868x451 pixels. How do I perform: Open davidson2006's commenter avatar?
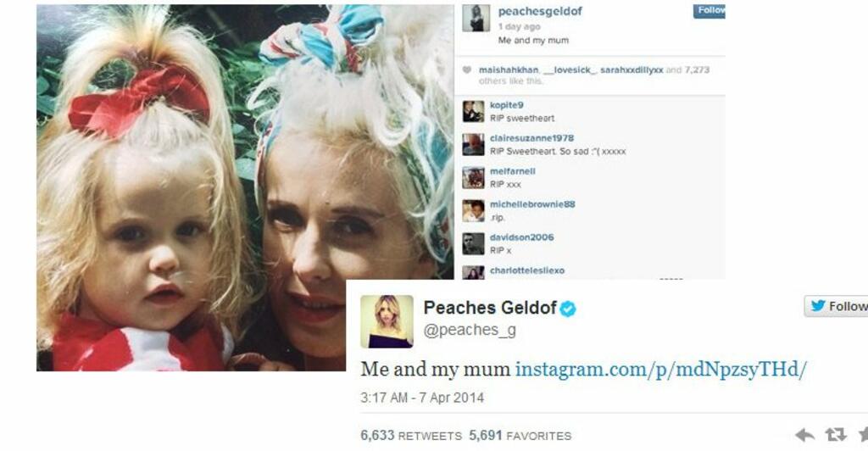coord(473,244)
